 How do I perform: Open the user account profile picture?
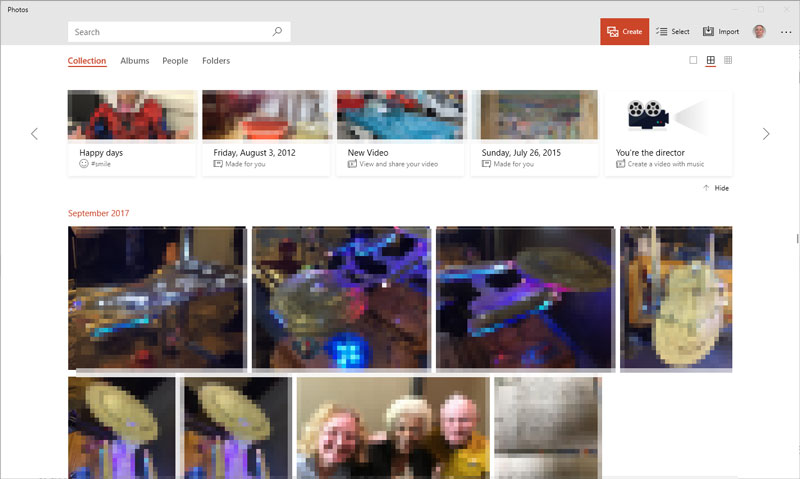point(760,32)
